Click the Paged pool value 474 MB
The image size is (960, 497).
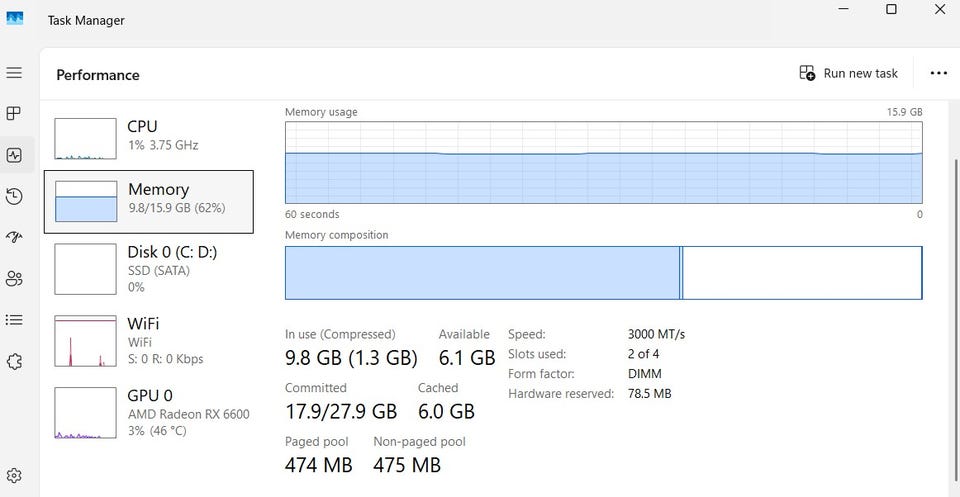coord(318,465)
